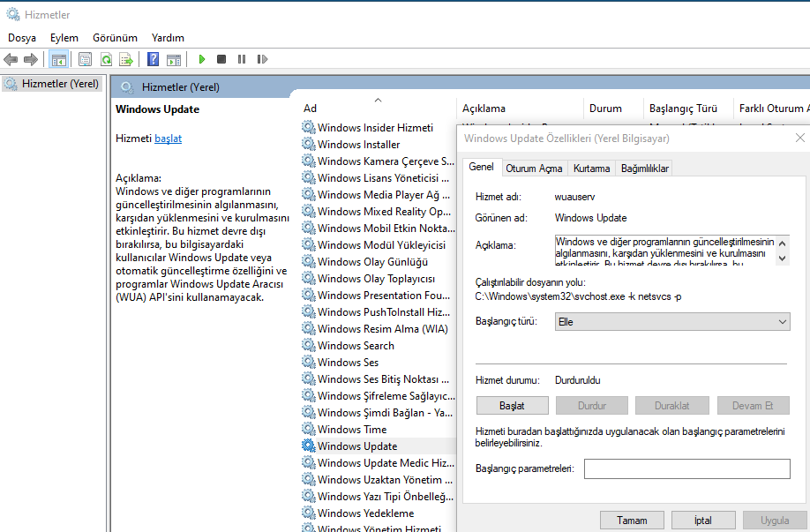Click the Başlangıç parametreleri input field

click(687, 469)
